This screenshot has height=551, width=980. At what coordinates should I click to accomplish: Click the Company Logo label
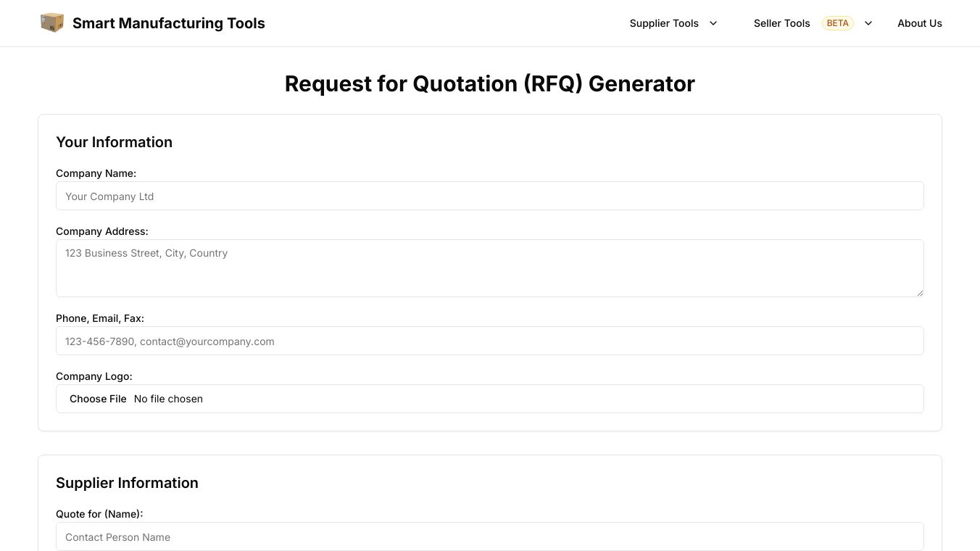pyautogui.click(x=94, y=376)
